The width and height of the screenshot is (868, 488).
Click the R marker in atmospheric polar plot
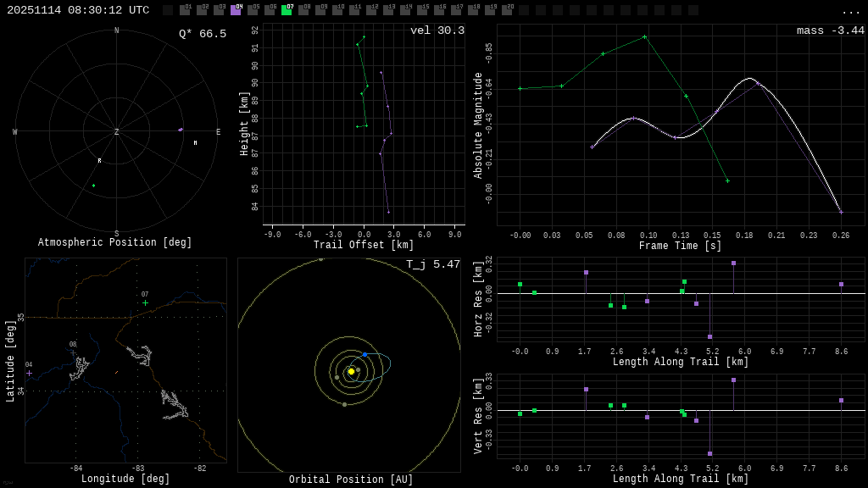click(x=99, y=160)
